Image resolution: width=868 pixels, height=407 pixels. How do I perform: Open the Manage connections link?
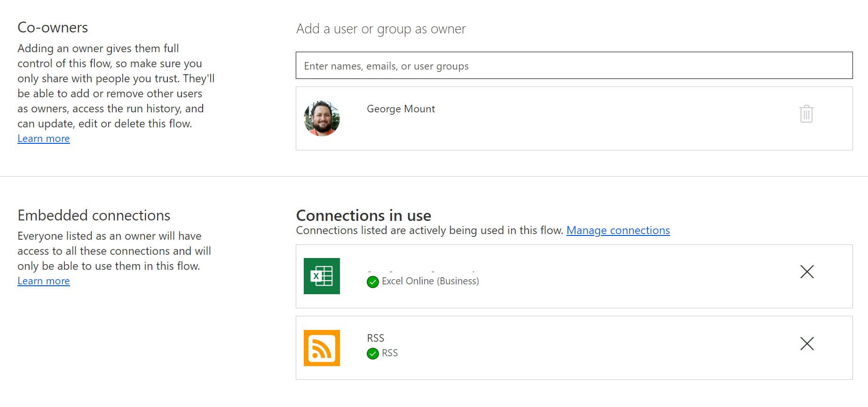617,230
